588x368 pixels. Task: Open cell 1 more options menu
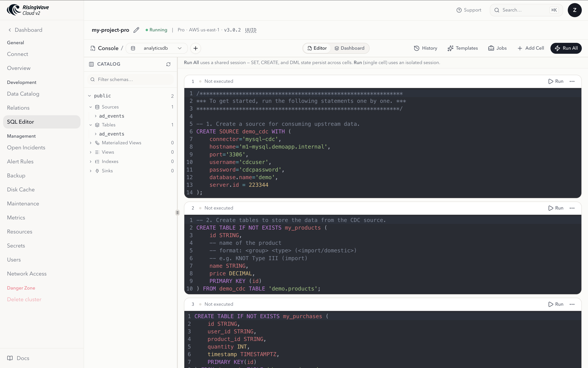572,81
